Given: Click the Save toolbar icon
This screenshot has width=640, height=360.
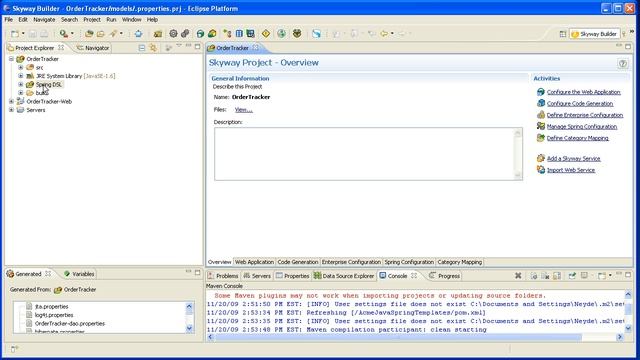Looking at the screenshot, I should pyautogui.click(x=33, y=34).
